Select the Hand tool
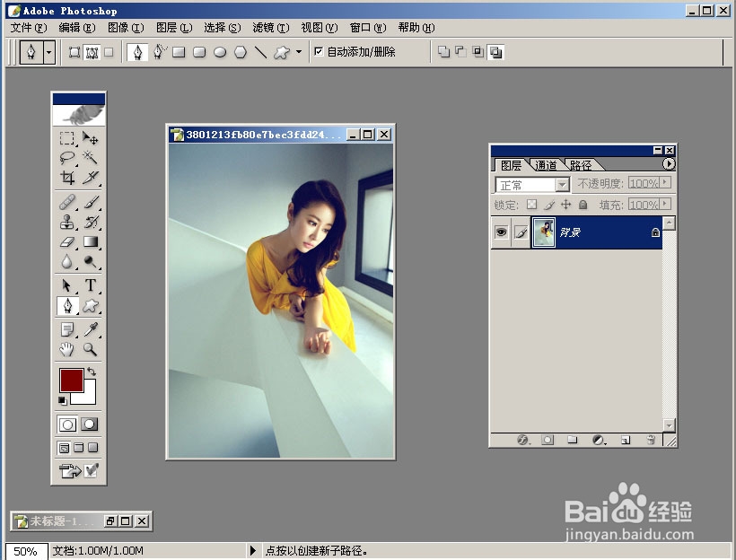Viewport: 736px width, 560px height. tap(67, 349)
